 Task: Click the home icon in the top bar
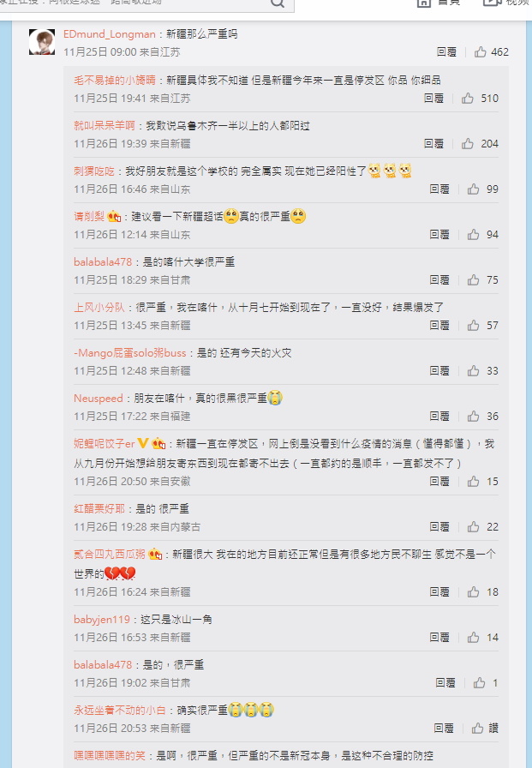click(x=424, y=3)
